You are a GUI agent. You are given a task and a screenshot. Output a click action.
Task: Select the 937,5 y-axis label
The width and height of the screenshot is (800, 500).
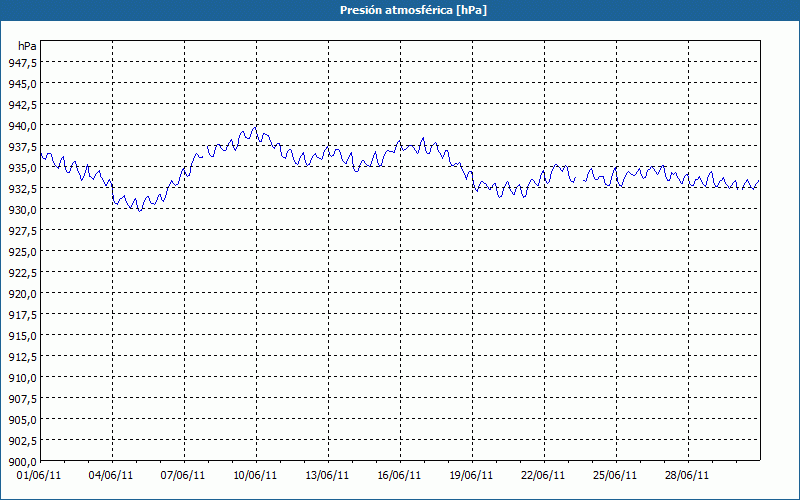(22, 147)
